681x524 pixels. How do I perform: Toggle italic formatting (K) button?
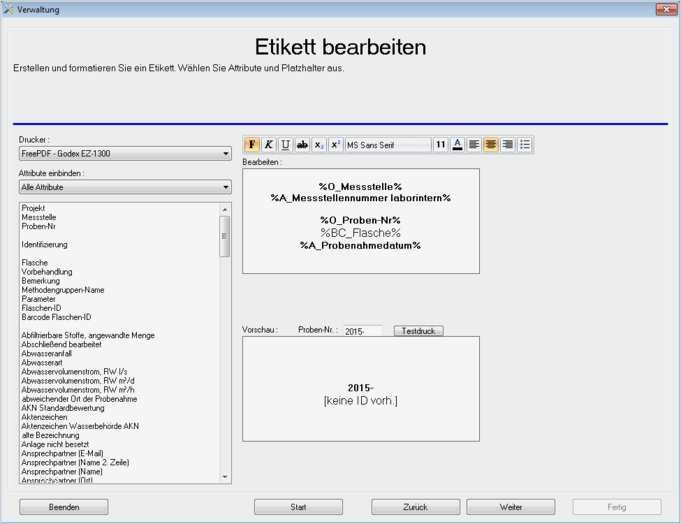[x=269, y=145]
